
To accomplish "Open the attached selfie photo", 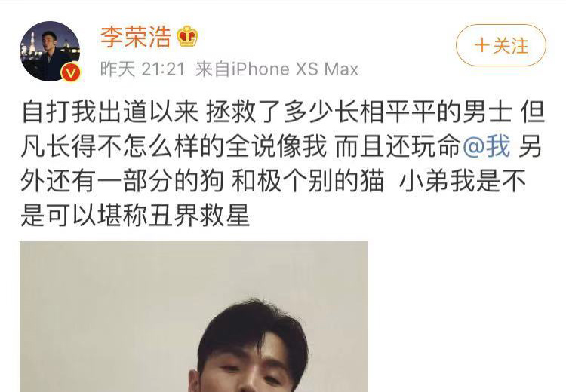I will point(194,317).
